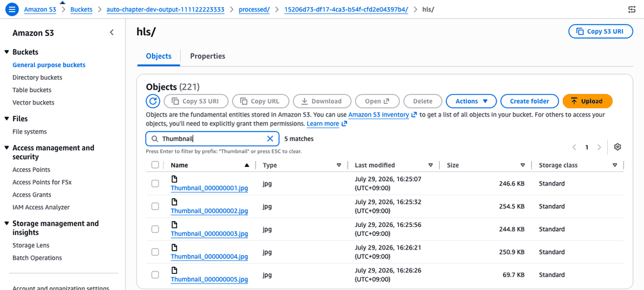Open Access Grants in sidebar
The width and height of the screenshot is (644, 290).
pos(32,195)
